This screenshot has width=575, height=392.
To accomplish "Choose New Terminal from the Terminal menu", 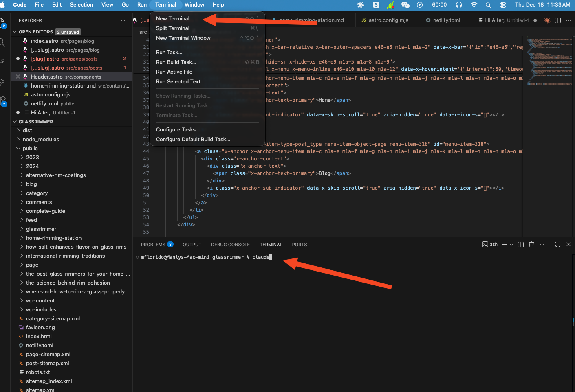I will [207, 18].
